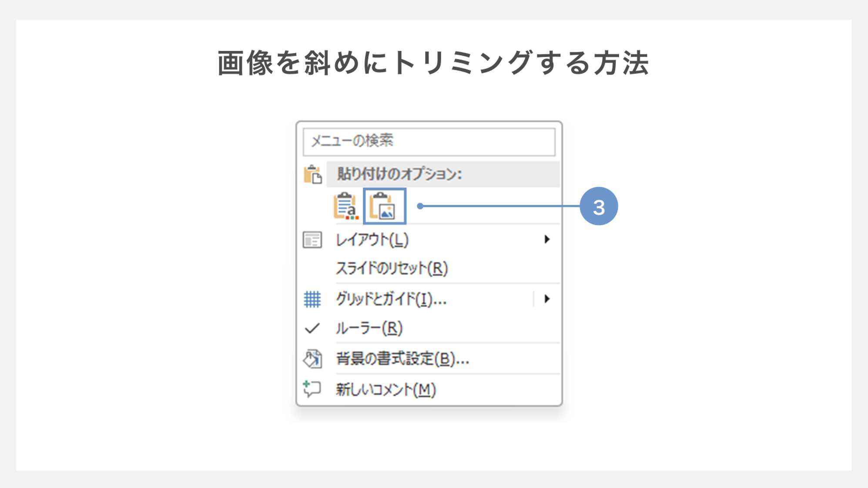Click the ルーラー(R) menu label
Viewport: 868px width, 488px height.
click(369, 328)
